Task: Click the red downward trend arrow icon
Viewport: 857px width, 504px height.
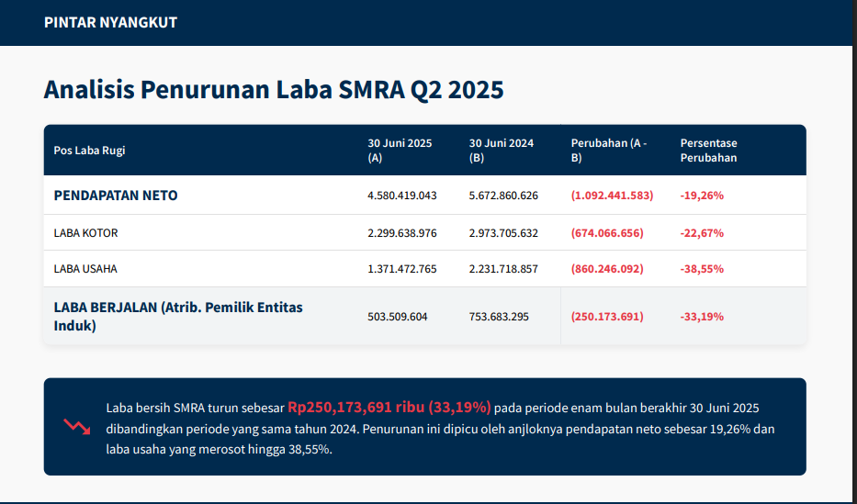Action: click(77, 427)
